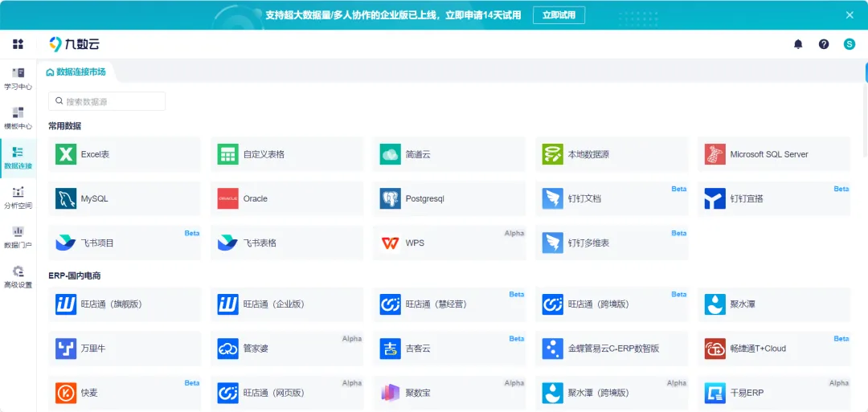
Task: Click the 万里牛 label text
Action: (93, 349)
